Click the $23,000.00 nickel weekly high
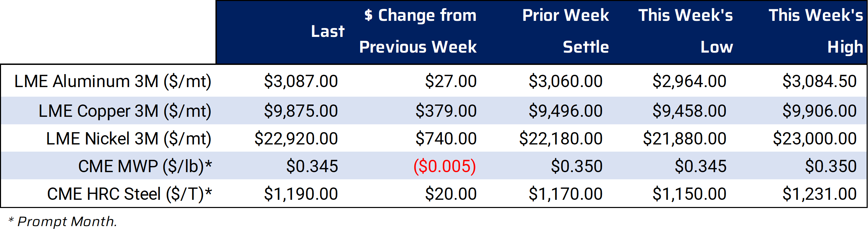This screenshot has width=868, height=236. coord(815,139)
